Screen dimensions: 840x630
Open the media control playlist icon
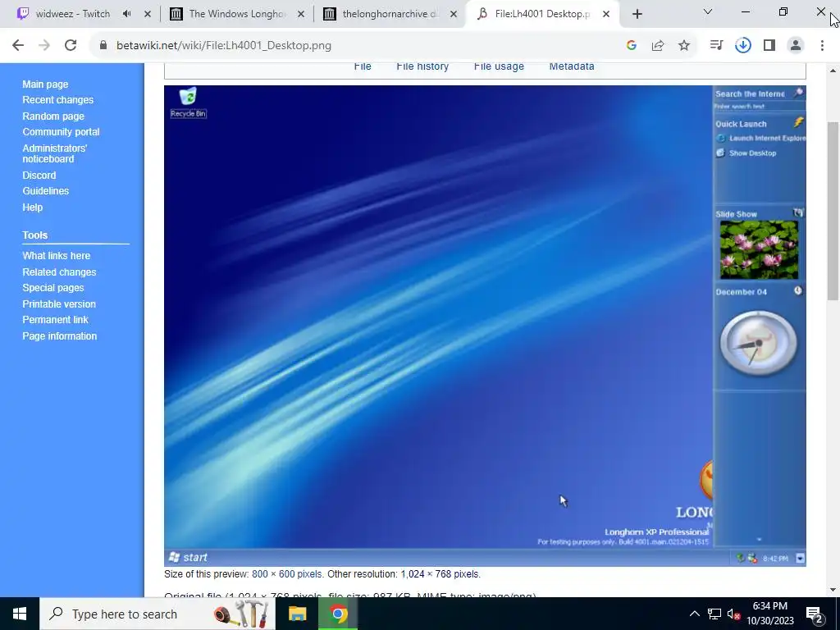tap(716, 46)
